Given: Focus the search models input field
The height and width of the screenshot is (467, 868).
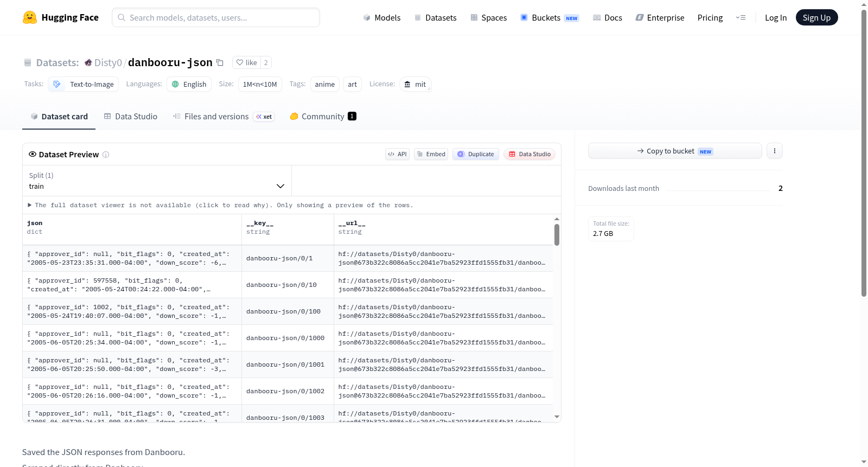Looking at the screenshot, I should pyautogui.click(x=216, y=17).
